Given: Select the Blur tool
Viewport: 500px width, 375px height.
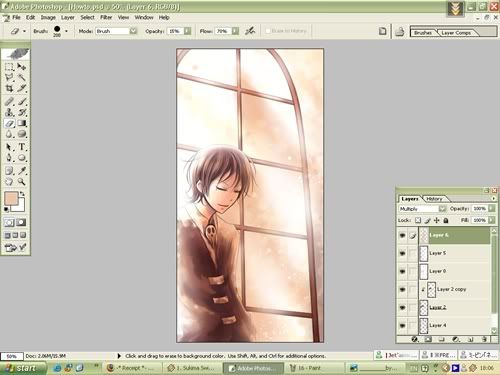Looking at the screenshot, I should tap(9, 134).
